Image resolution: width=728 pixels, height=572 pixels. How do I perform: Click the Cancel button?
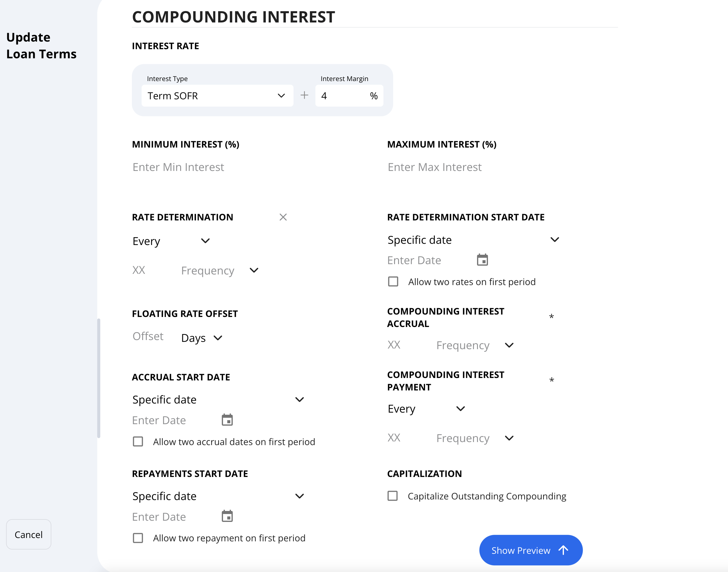pos(29,534)
